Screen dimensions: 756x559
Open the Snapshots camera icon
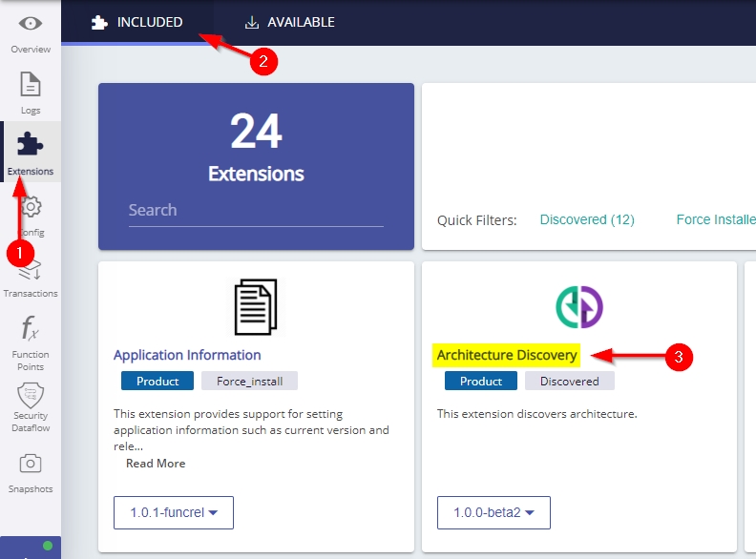pos(31,465)
